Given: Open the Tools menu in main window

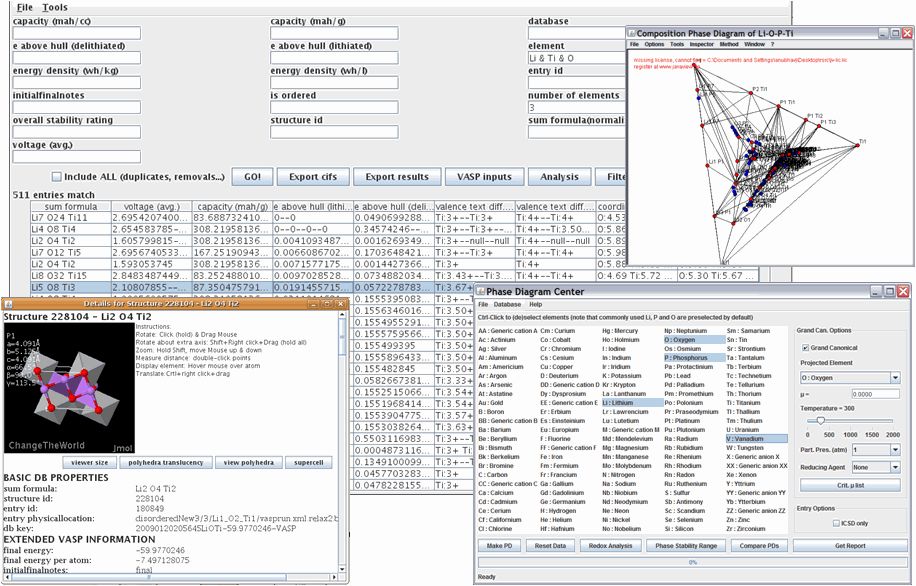Looking at the screenshot, I should pyautogui.click(x=55, y=8).
